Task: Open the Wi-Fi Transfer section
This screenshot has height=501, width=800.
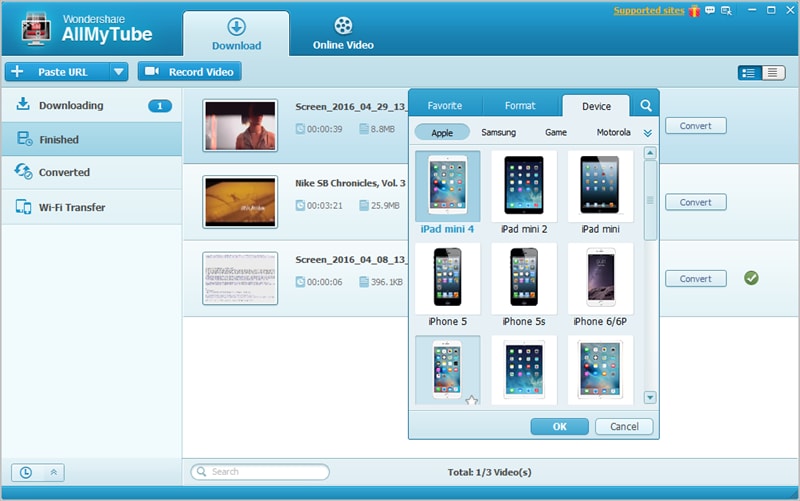Action: tap(92, 207)
